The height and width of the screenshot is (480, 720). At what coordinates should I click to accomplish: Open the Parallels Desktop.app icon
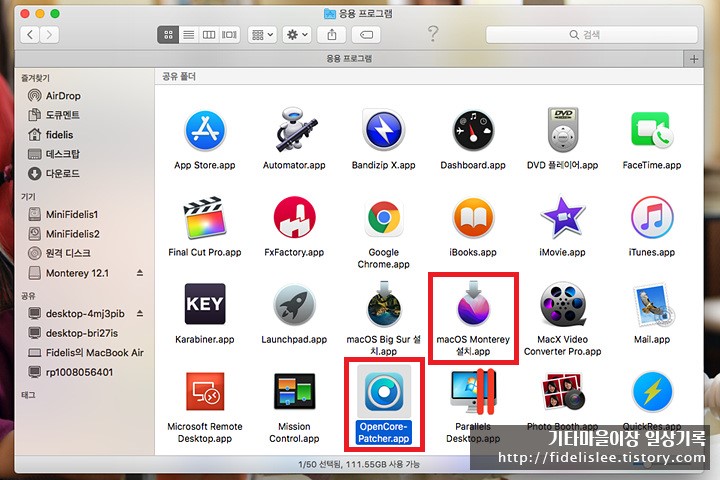(473, 391)
